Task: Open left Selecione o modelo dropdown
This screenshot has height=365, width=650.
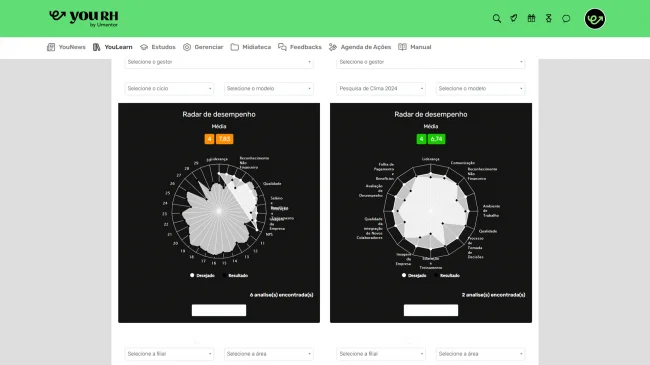Action: [x=269, y=88]
